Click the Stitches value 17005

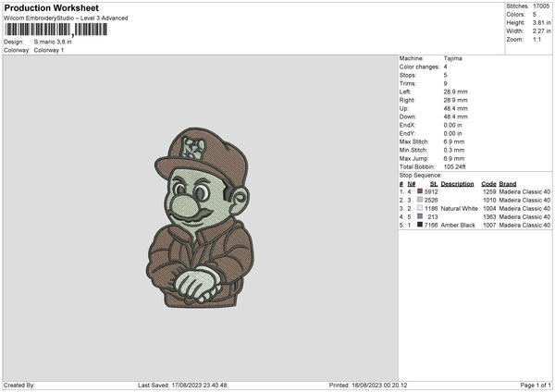[541, 6]
